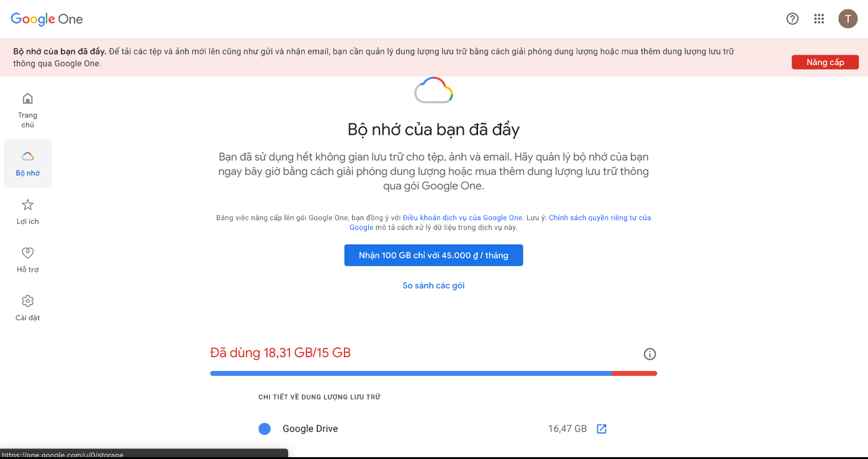Click the storage usage progress bar
The height and width of the screenshot is (459, 868).
tap(433, 373)
